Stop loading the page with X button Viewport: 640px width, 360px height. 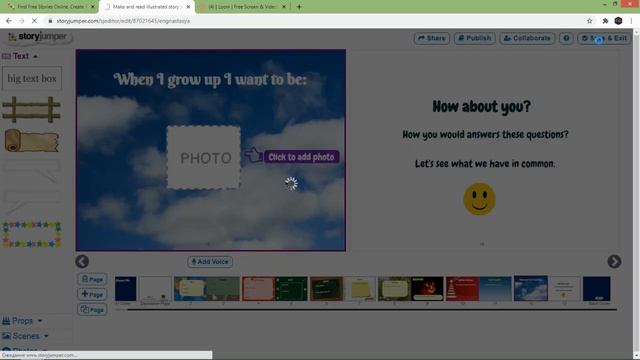coord(34,21)
